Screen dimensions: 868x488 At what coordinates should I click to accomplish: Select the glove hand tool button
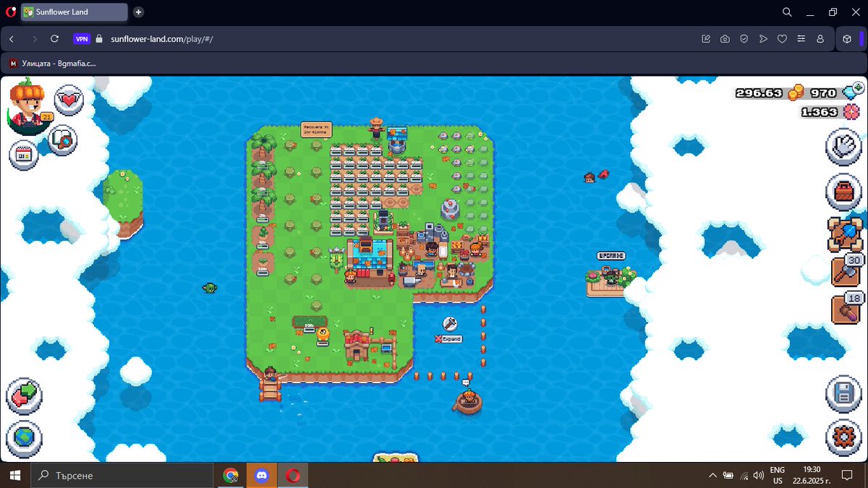point(843,147)
